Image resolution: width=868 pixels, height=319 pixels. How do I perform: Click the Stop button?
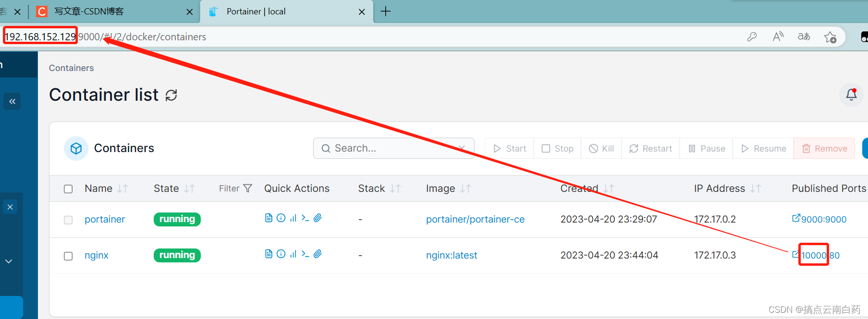tap(557, 149)
